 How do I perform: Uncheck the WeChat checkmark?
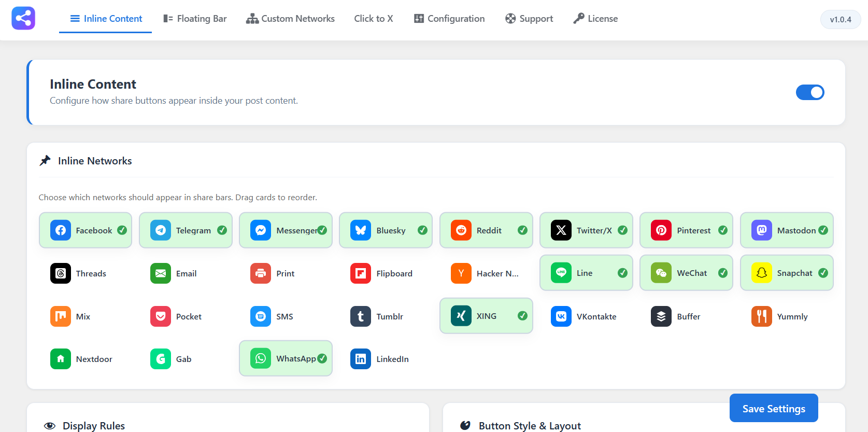point(723,273)
